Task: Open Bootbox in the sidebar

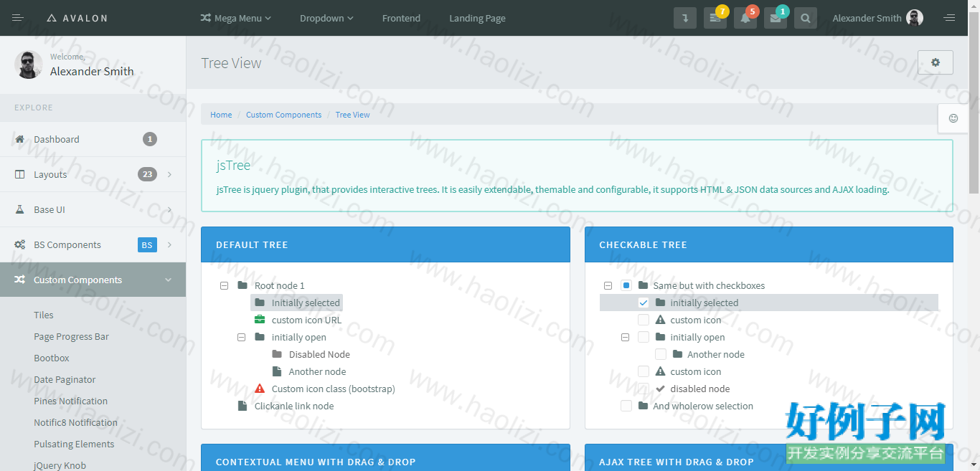Action: click(x=52, y=358)
